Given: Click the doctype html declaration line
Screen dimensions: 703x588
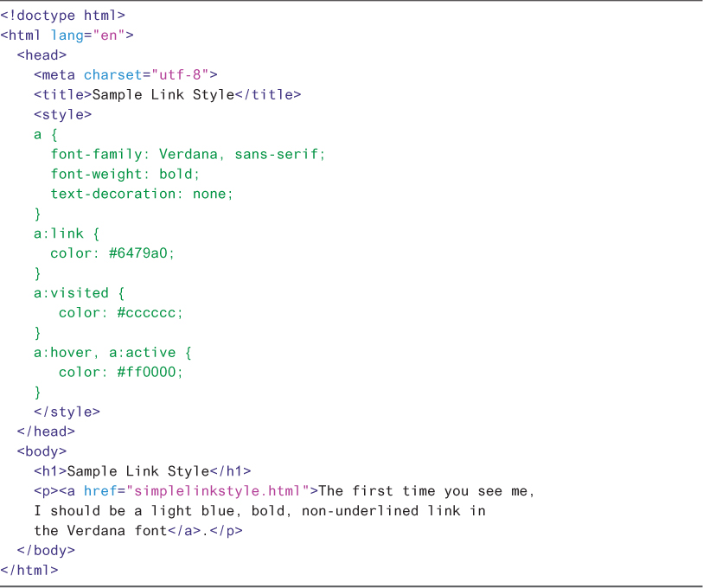Looking at the screenshot, I should pos(62,16).
